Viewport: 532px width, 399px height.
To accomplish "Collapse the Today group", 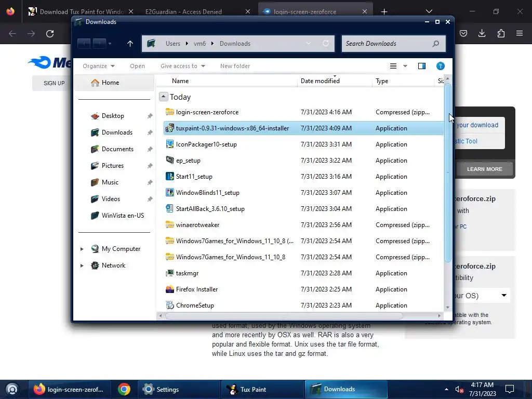I will [163, 97].
